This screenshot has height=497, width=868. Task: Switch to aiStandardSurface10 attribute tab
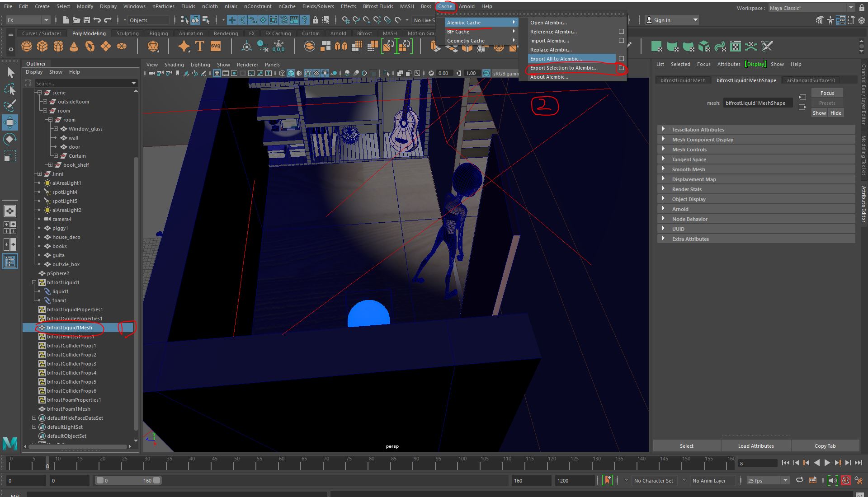pos(811,80)
